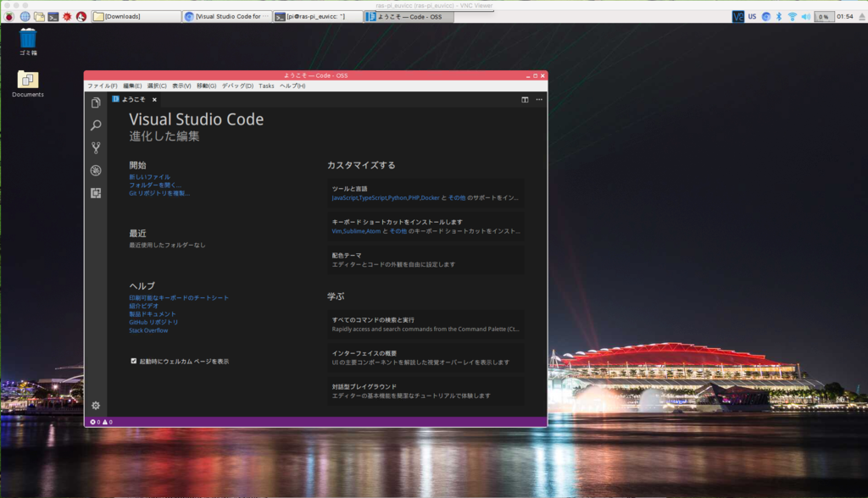Close the ようこそ tab
The image size is (868, 498).
[154, 100]
